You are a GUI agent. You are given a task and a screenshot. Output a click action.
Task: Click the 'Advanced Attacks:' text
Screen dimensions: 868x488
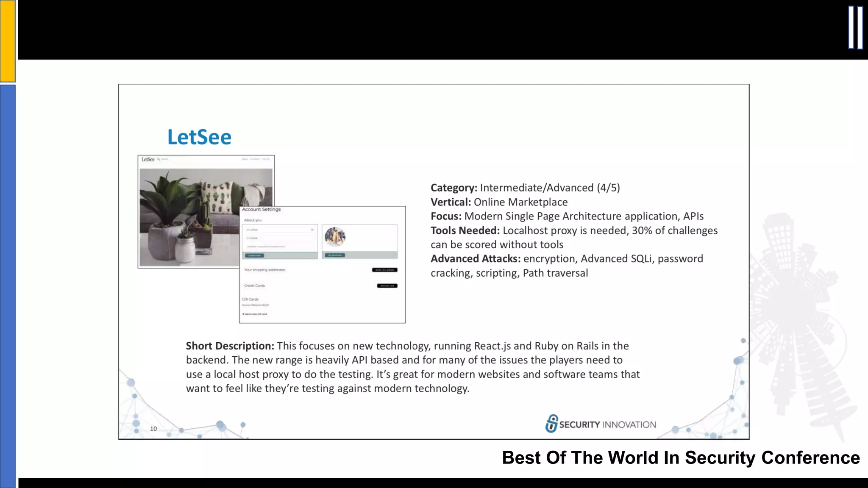pos(476,258)
